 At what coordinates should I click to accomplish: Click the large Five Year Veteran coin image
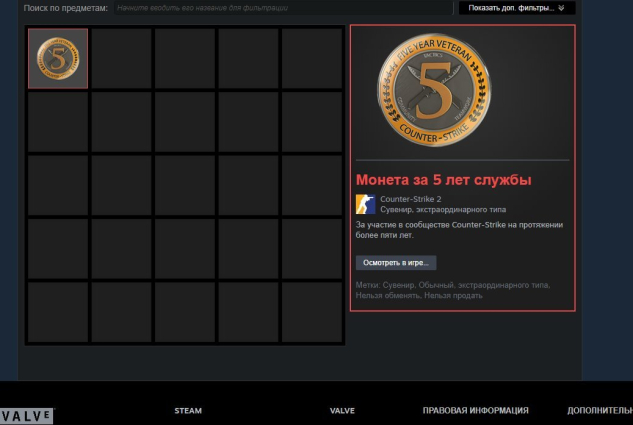point(434,90)
